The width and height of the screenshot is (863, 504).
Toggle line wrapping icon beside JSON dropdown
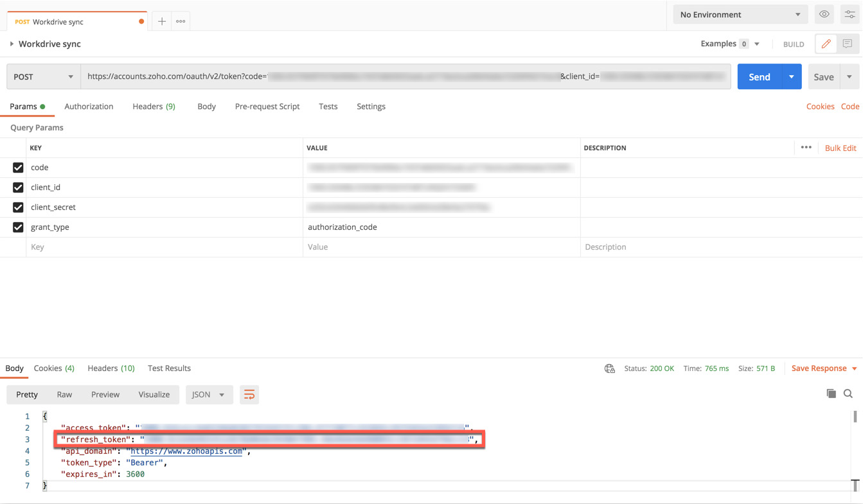(249, 395)
